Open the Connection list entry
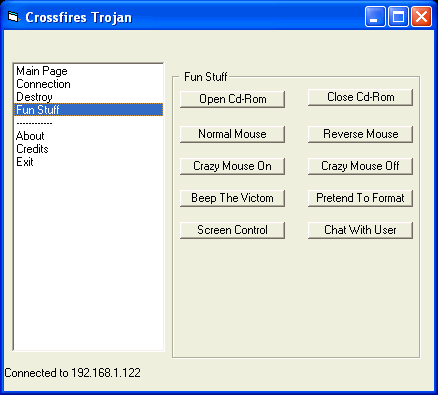The image size is (438, 395). tap(88, 84)
